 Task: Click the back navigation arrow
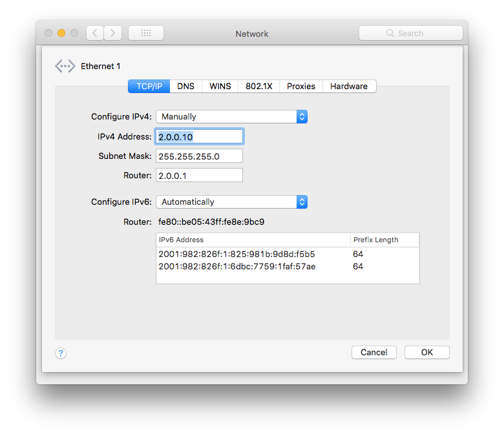click(95, 33)
